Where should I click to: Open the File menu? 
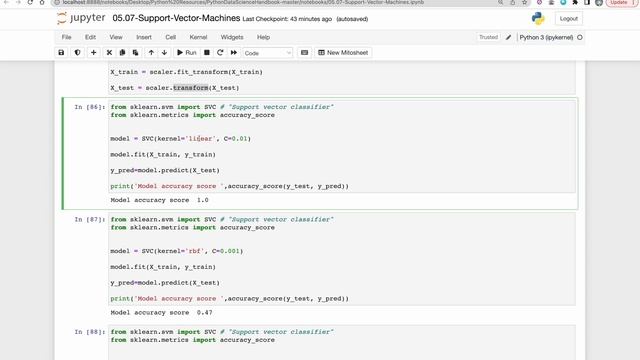coord(67,37)
